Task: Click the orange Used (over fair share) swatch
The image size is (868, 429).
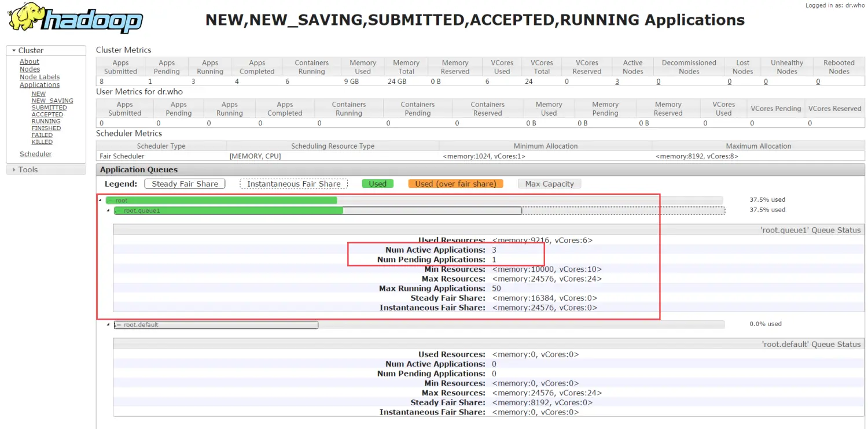Action: click(x=455, y=184)
